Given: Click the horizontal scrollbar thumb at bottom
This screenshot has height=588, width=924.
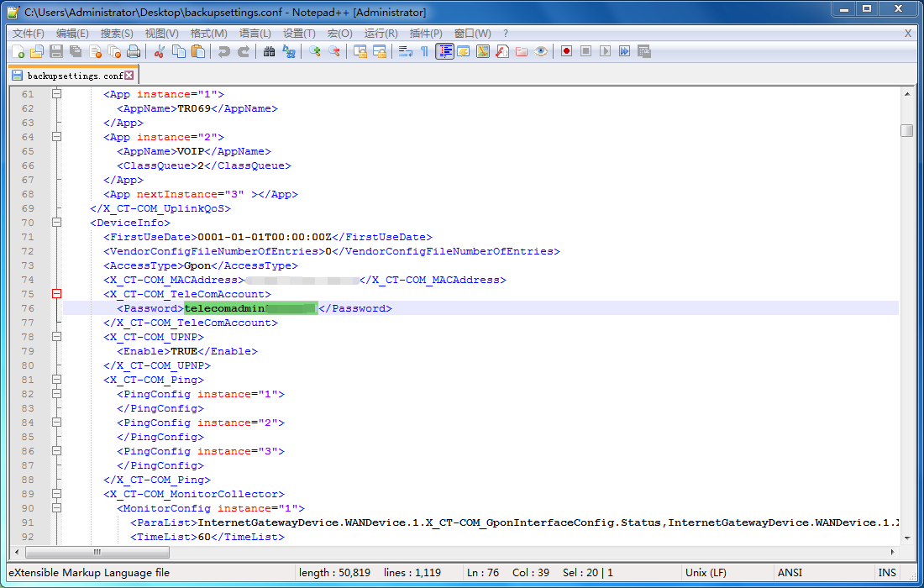Looking at the screenshot, I should pos(97,552).
